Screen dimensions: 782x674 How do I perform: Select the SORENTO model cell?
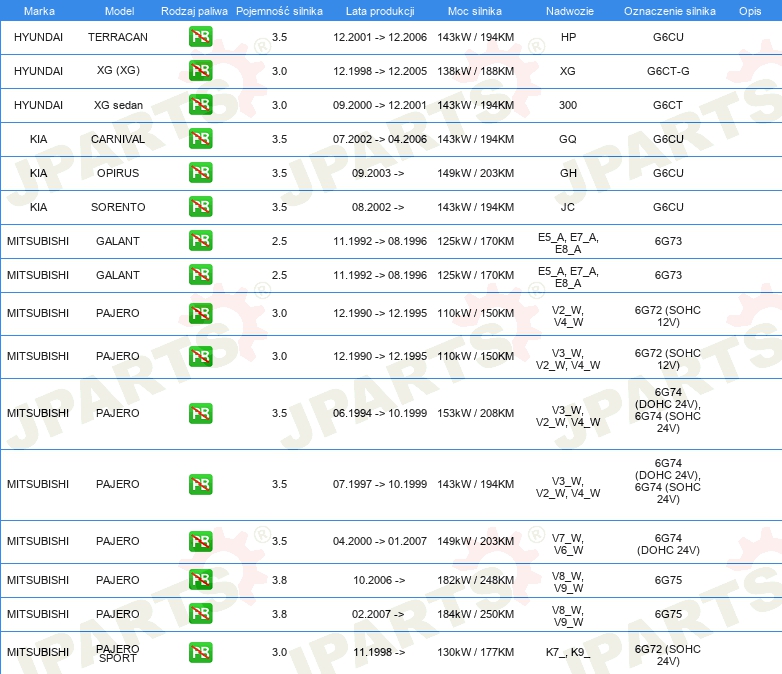(x=118, y=207)
